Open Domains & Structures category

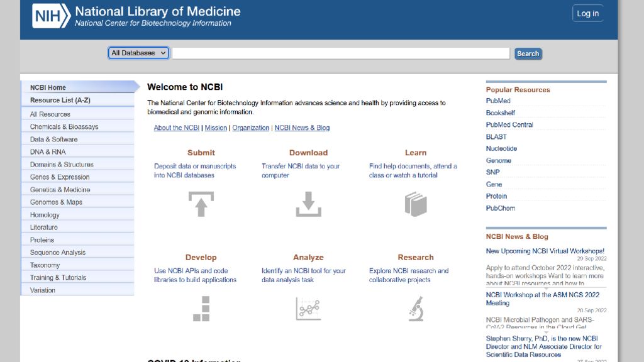coord(78,165)
